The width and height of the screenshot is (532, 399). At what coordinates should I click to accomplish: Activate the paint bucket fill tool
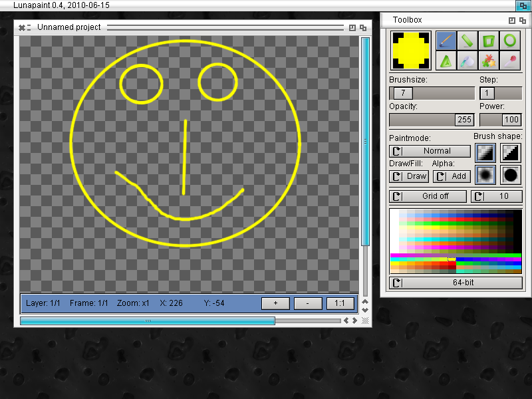click(x=467, y=61)
